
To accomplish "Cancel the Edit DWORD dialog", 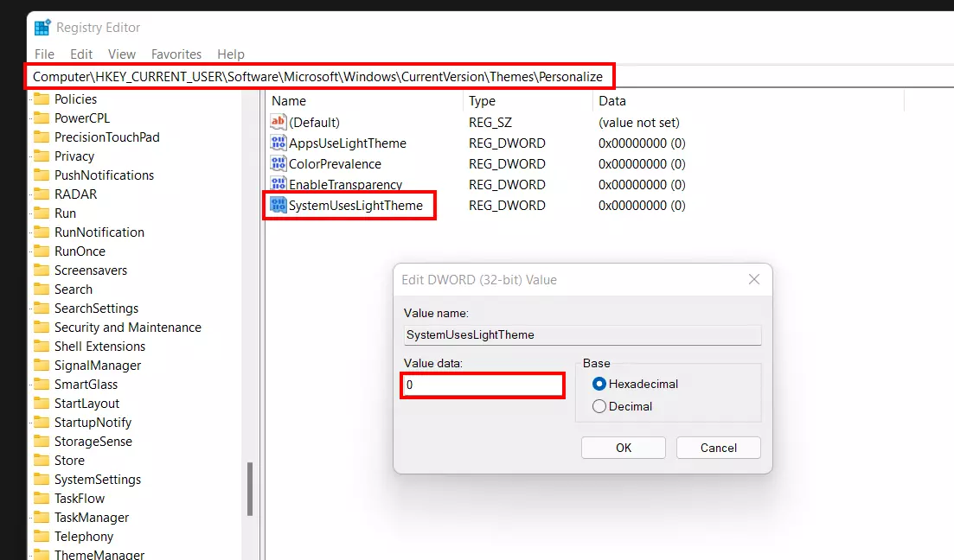I will [719, 448].
